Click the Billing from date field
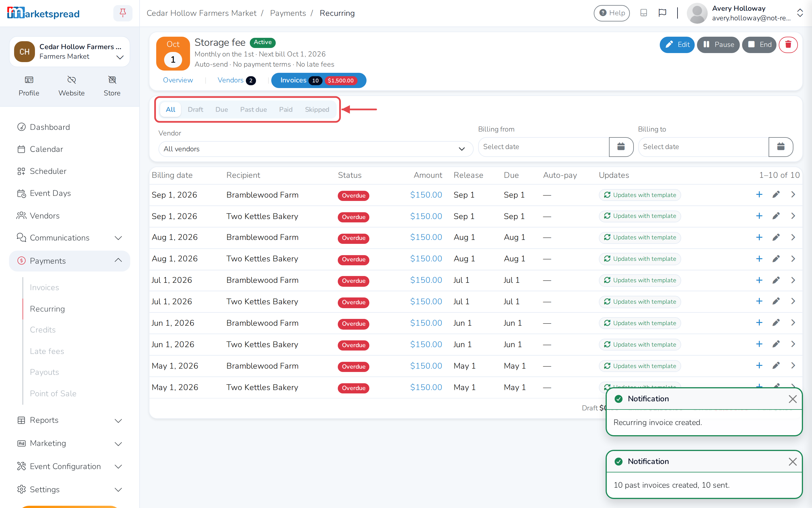 pyautogui.click(x=544, y=146)
